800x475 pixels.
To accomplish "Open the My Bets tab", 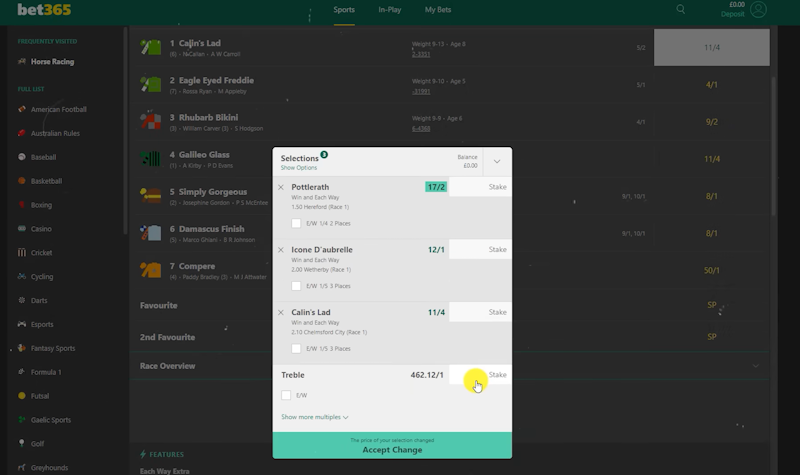I will pyautogui.click(x=438, y=10).
